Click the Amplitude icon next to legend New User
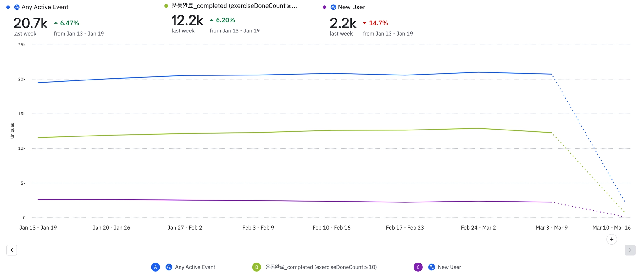 pos(431,267)
